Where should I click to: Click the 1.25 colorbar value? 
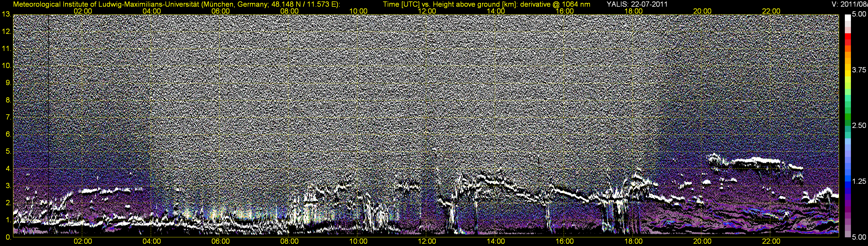[x=859, y=181]
